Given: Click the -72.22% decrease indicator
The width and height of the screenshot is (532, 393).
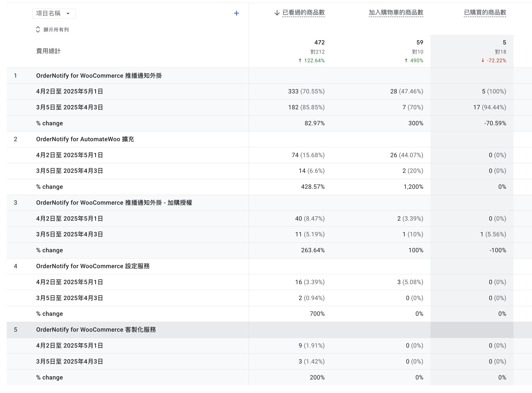Looking at the screenshot, I should click(494, 61).
